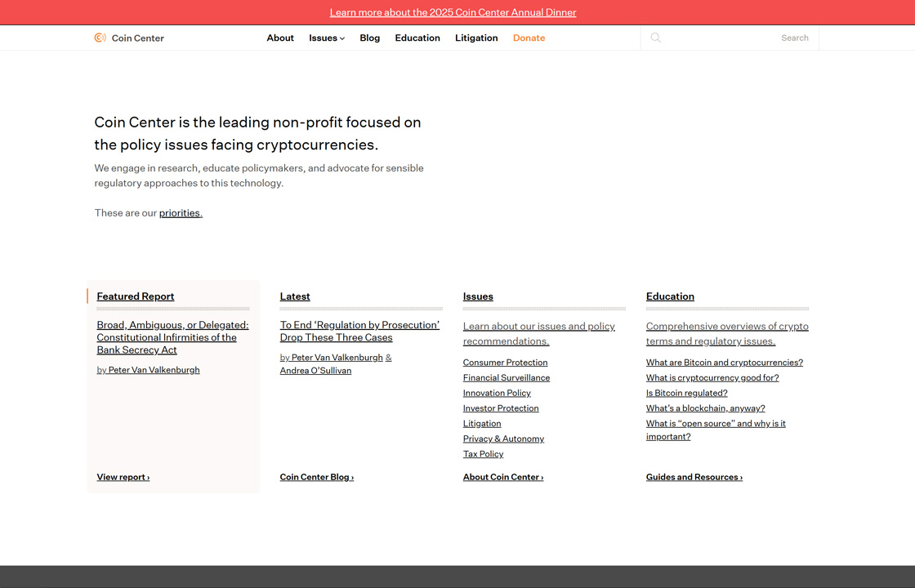Click the Coin Center brand name
Image resolution: width=915 pixels, height=588 pixels.
pos(138,38)
